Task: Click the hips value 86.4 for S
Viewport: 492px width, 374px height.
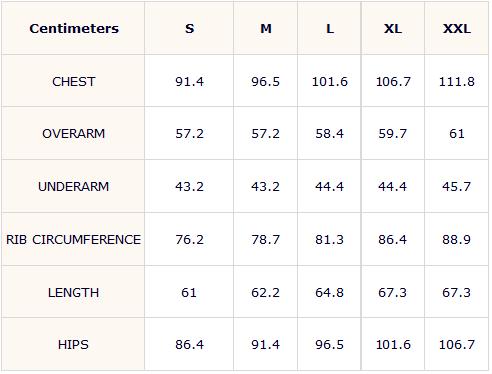Action: [x=189, y=345]
